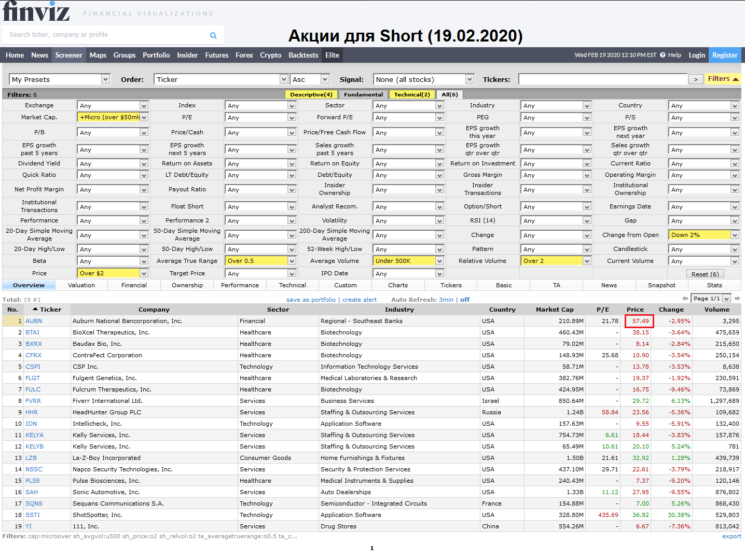
Task: Sort by the Volume column header
Action: pyautogui.click(x=717, y=310)
